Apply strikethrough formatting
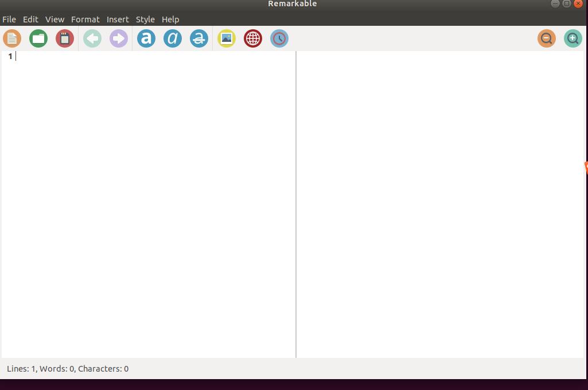 tap(199, 38)
